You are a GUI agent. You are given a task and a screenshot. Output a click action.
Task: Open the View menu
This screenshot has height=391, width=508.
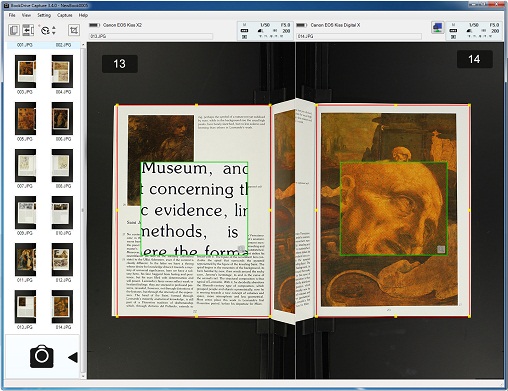(x=26, y=15)
